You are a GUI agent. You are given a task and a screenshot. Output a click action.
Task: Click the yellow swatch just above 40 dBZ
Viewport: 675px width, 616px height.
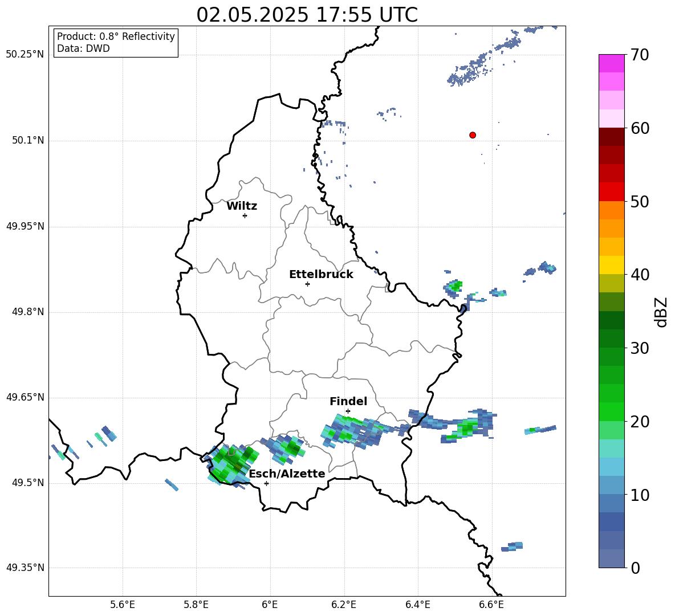[x=612, y=265]
